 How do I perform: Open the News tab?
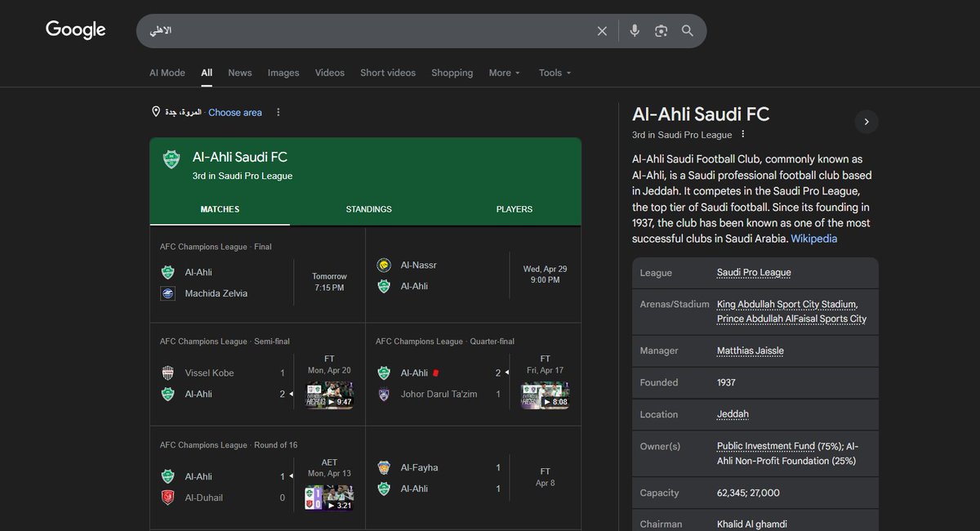click(x=240, y=73)
